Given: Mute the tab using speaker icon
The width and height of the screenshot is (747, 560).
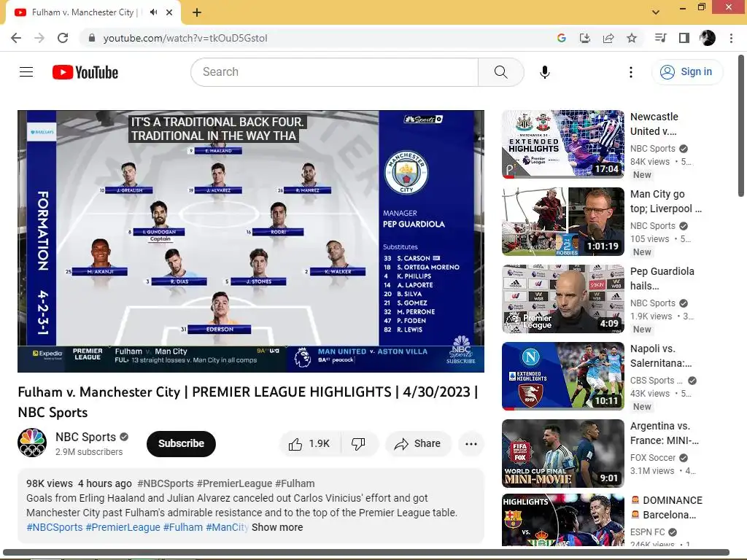Looking at the screenshot, I should tap(153, 12).
